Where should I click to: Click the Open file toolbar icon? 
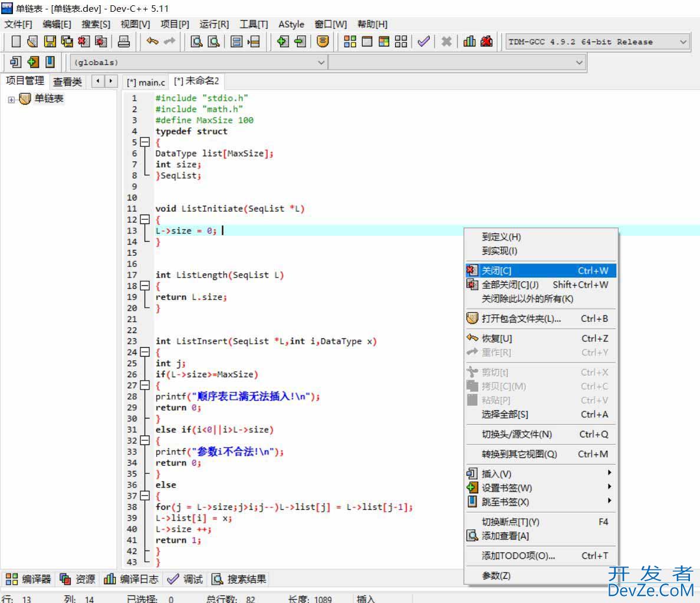[32, 41]
